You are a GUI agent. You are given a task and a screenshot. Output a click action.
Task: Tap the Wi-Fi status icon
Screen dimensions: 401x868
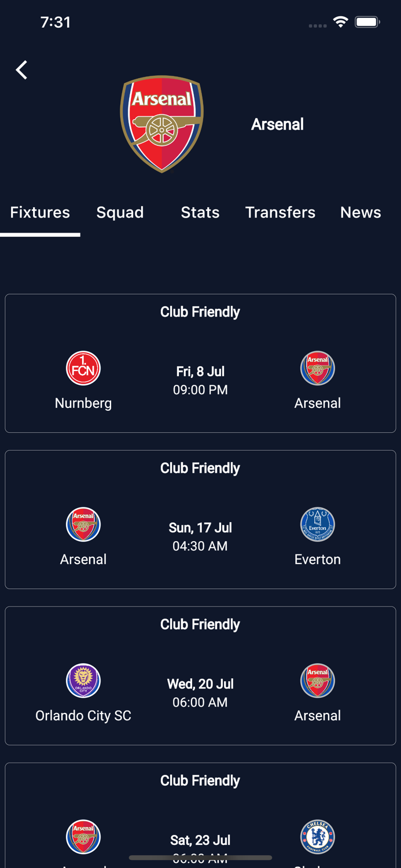pos(341,23)
